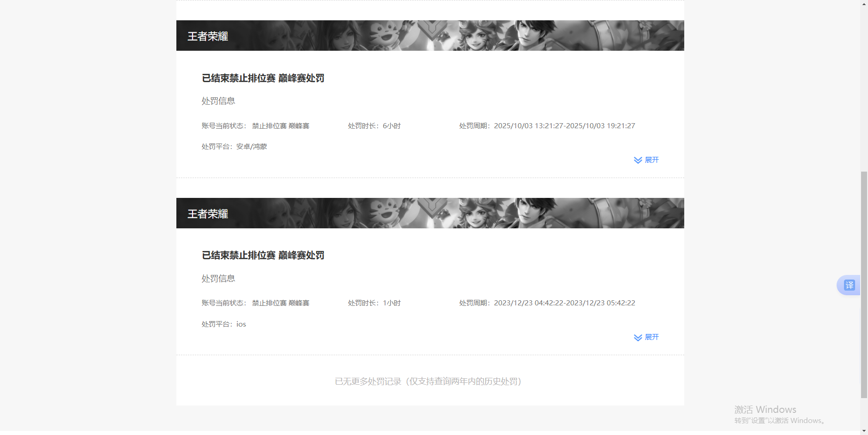Click 处罚平台：ios text

click(x=224, y=324)
